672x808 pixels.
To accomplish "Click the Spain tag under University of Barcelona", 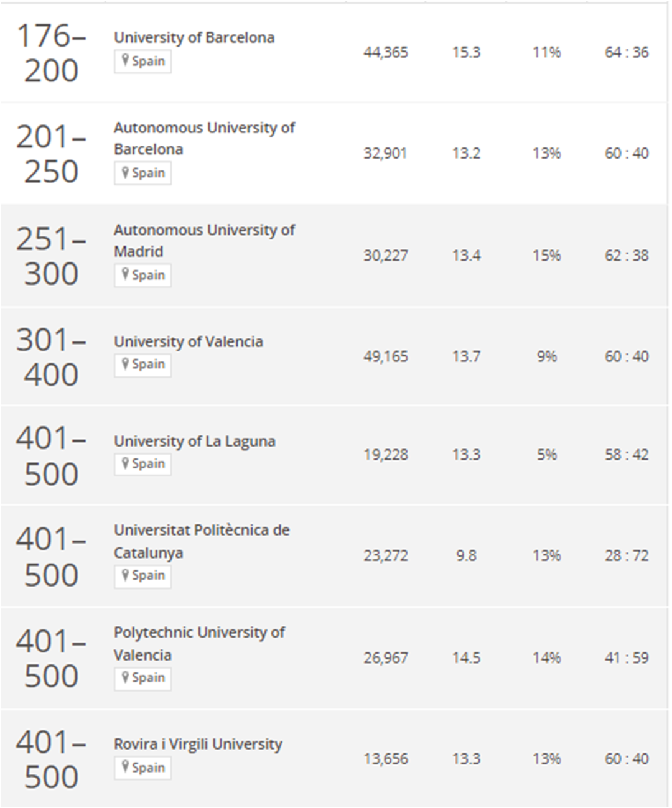I will [142, 61].
